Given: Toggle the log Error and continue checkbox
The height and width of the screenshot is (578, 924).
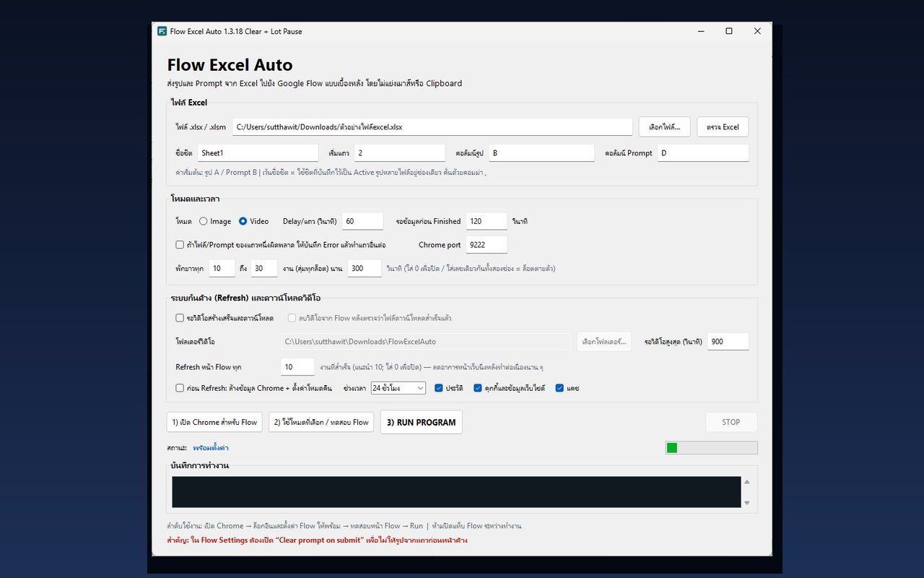Looking at the screenshot, I should pyautogui.click(x=180, y=245).
